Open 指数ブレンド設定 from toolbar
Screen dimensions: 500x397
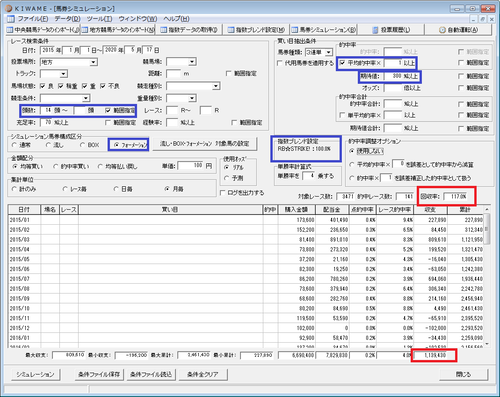pyautogui.click(x=256, y=30)
